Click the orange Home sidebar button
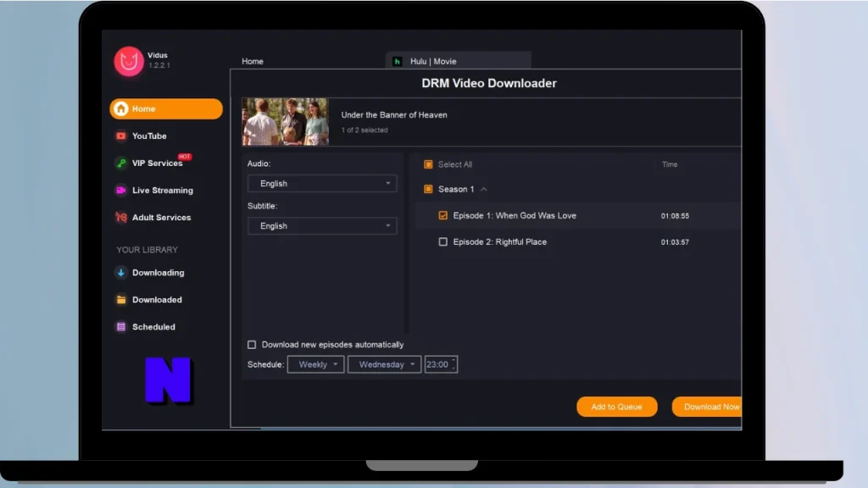 [166, 109]
